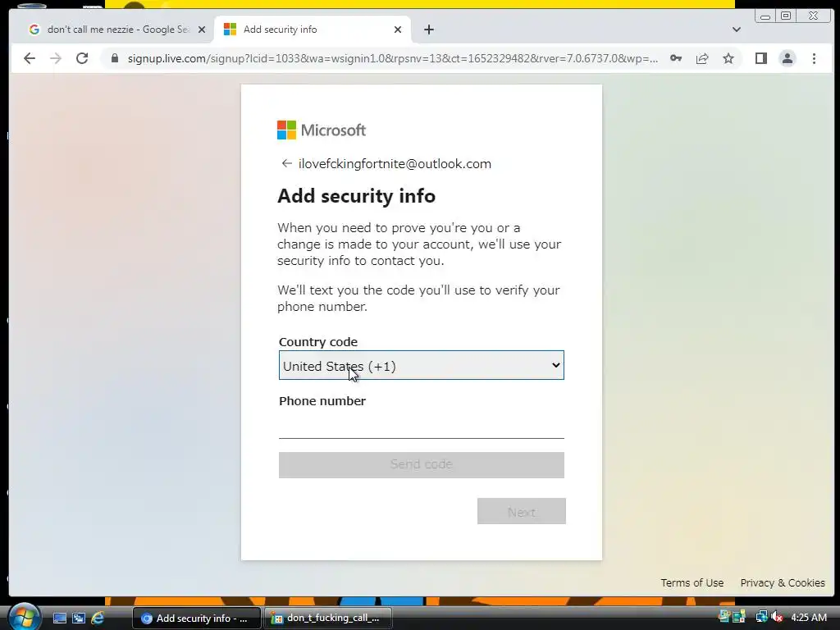The height and width of the screenshot is (630, 840).
Task: Click the Microsoft logo
Action: pyautogui.click(x=322, y=130)
